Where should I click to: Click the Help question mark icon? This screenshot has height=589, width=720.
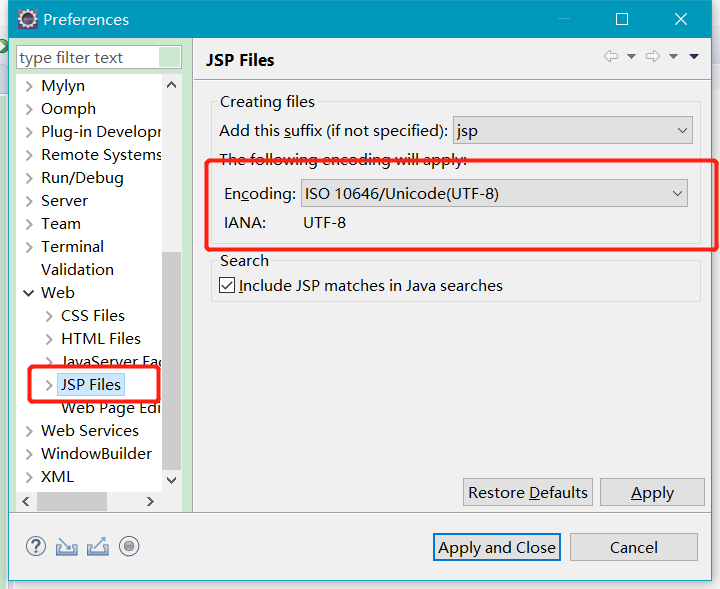click(x=36, y=546)
